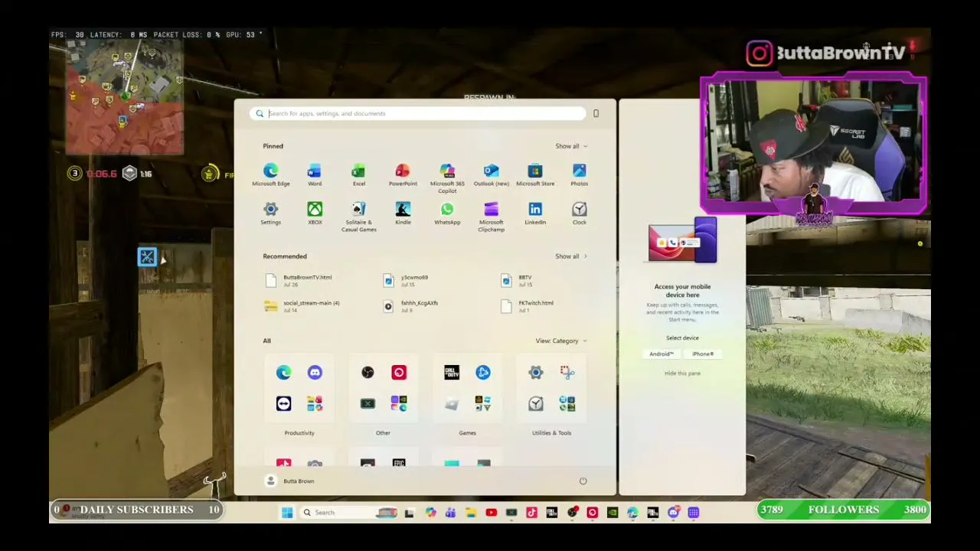Open Discord from the taskbar

tap(673, 513)
